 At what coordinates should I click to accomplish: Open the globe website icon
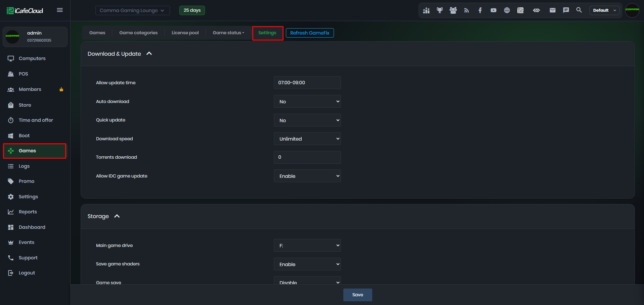pos(507,10)
